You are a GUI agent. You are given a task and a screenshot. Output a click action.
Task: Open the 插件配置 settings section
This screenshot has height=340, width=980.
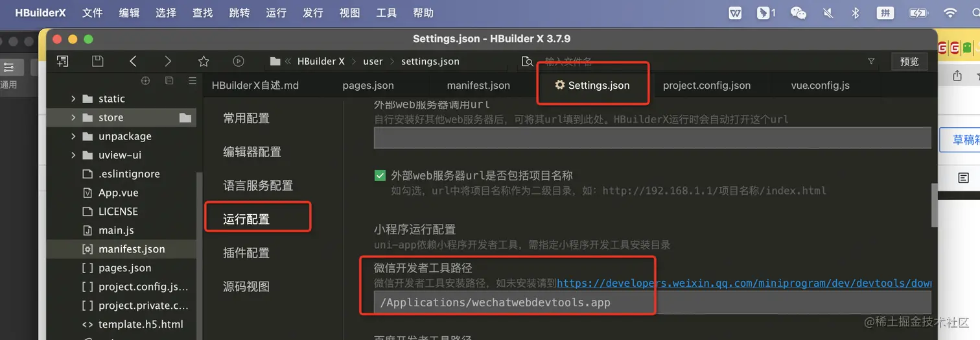click(246, 253)
